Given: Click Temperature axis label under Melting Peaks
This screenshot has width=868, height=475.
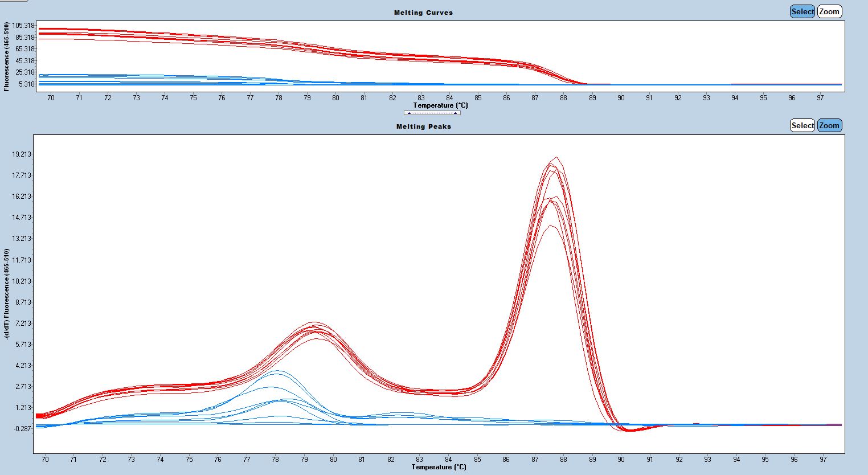Looking at the screenshot, I should click(x=439, y=467).
